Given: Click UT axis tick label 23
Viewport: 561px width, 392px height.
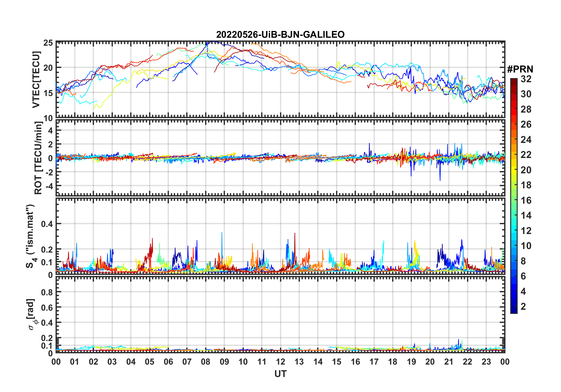Looking at the screenshot, I should click(486, 362).
